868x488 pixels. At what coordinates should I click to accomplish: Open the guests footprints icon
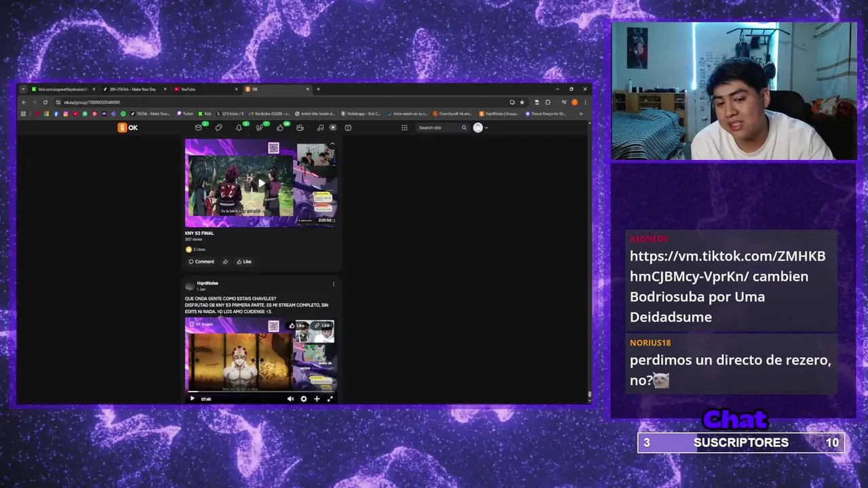click(259, 127)
